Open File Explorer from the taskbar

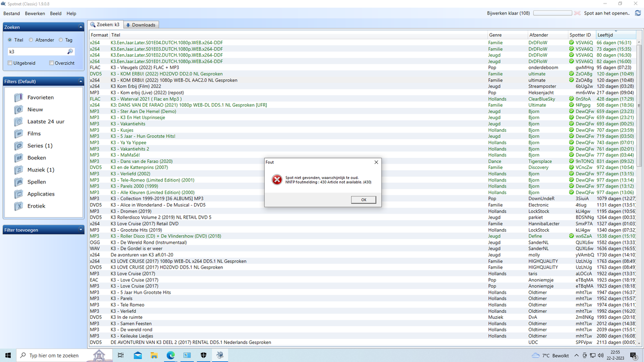(154, 355)
